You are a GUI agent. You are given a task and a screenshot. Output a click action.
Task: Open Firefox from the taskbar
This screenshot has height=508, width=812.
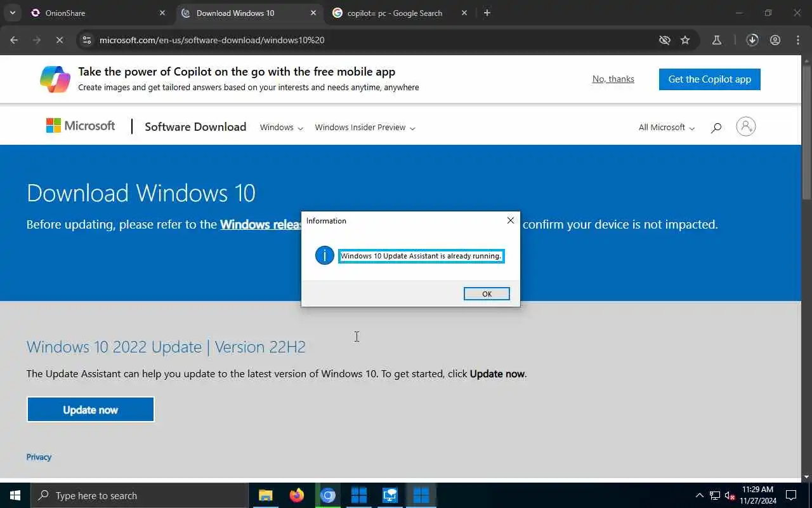[296, 495]
